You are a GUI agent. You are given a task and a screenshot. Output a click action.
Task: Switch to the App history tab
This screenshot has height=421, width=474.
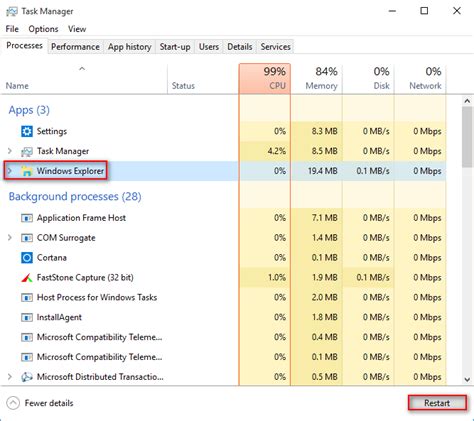coord(130,47)
